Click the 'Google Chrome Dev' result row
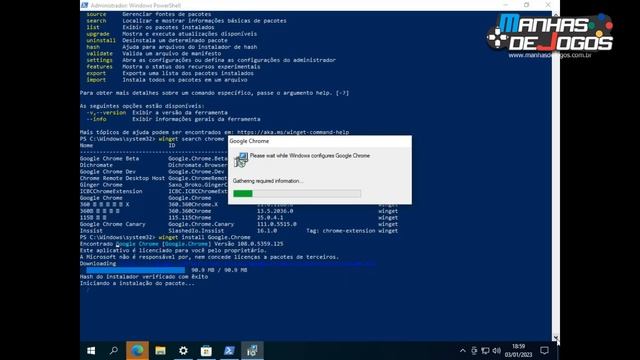Screen dimensions: 640x360 [x=153, y=171]
